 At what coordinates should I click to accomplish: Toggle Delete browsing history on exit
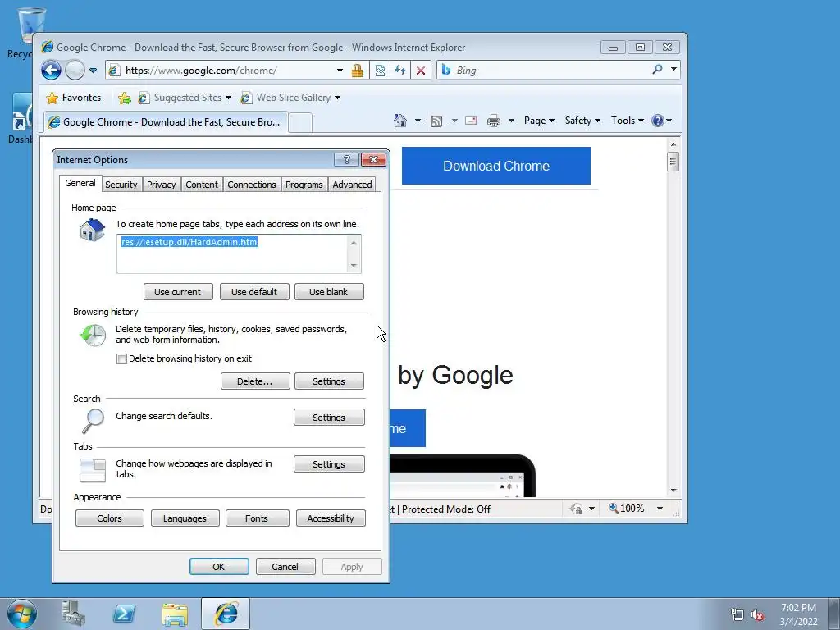(121, 359)
